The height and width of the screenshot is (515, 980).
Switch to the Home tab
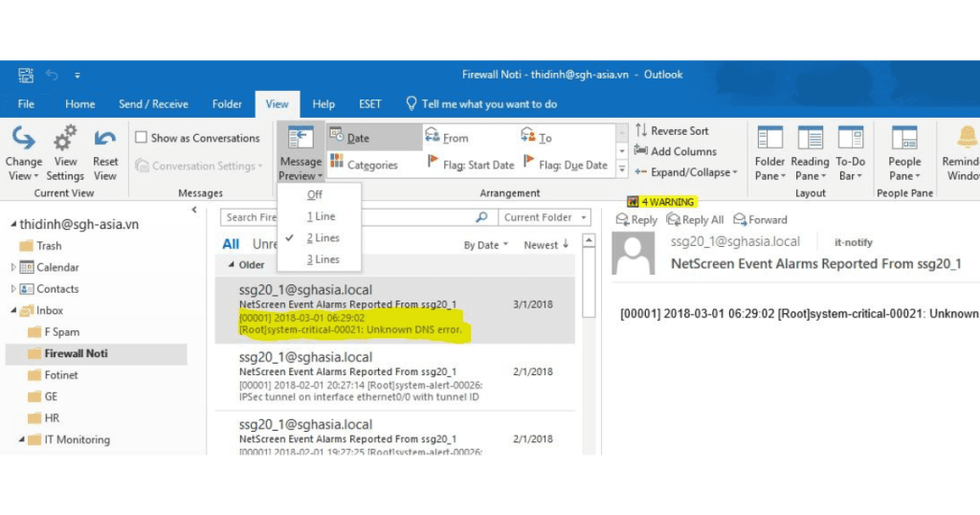coord(80,103)
